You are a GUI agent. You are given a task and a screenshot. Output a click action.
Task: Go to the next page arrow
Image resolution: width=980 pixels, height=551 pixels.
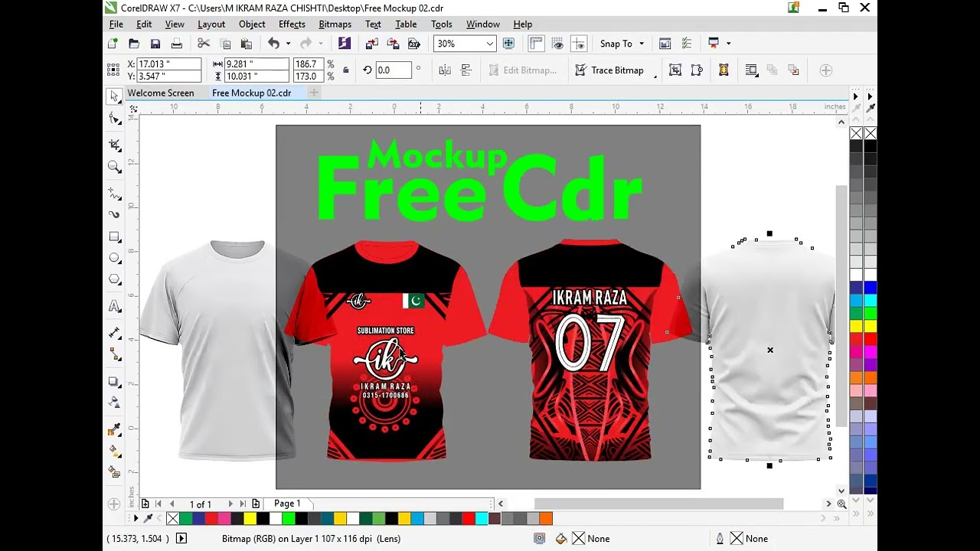[x=230, y=504]
